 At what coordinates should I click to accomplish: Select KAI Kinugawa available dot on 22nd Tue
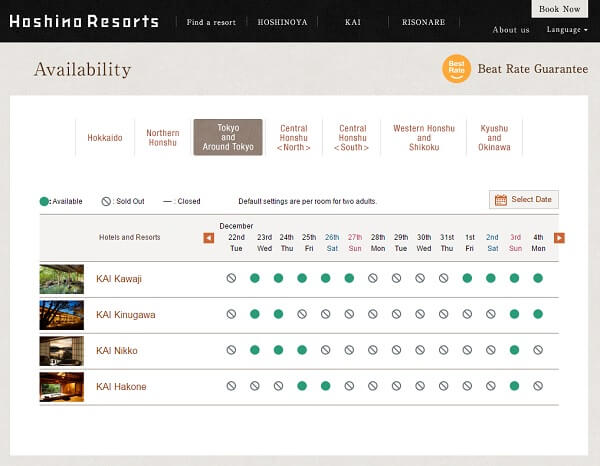231,314
